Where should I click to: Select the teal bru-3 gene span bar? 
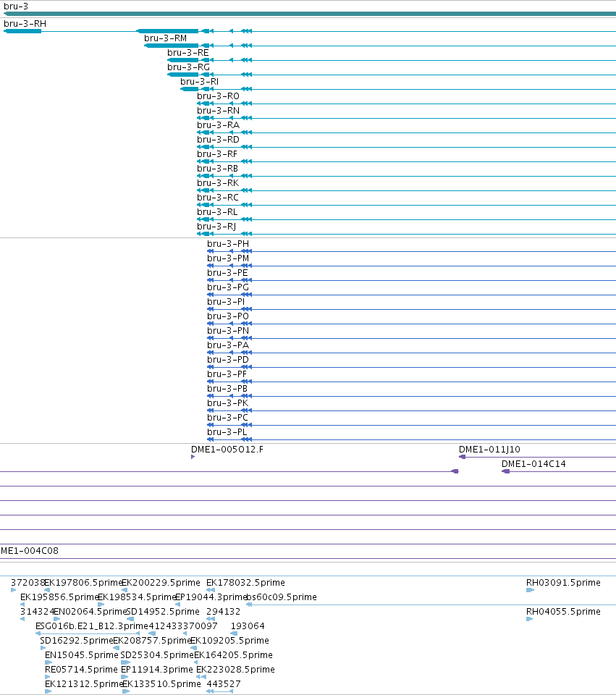pos(310,14)
